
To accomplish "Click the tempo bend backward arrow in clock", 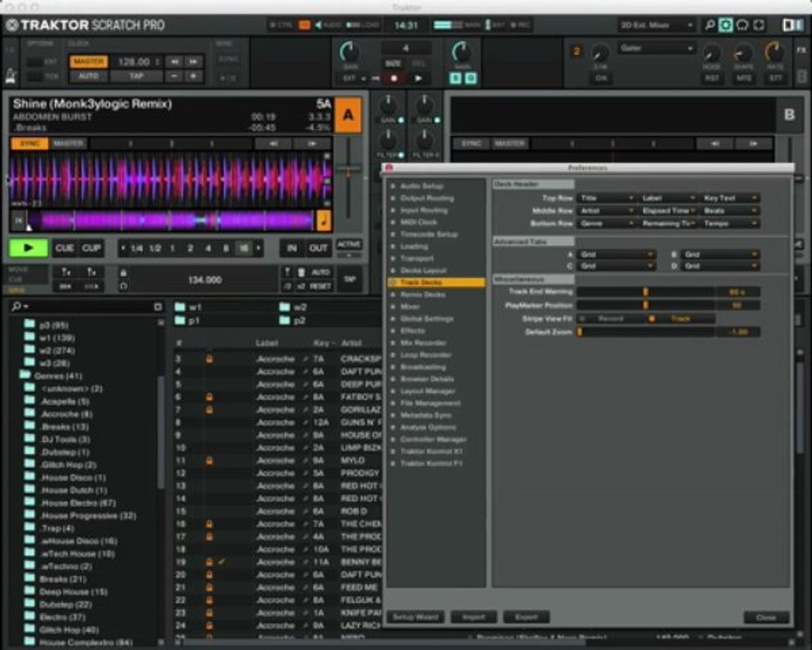I will (174, 61).
